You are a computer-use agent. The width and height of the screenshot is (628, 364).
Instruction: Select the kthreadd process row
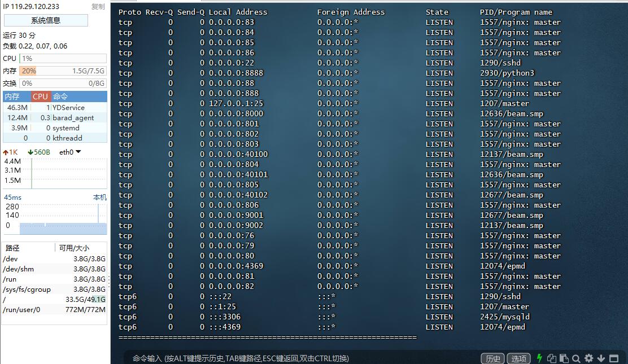[55, 138]
